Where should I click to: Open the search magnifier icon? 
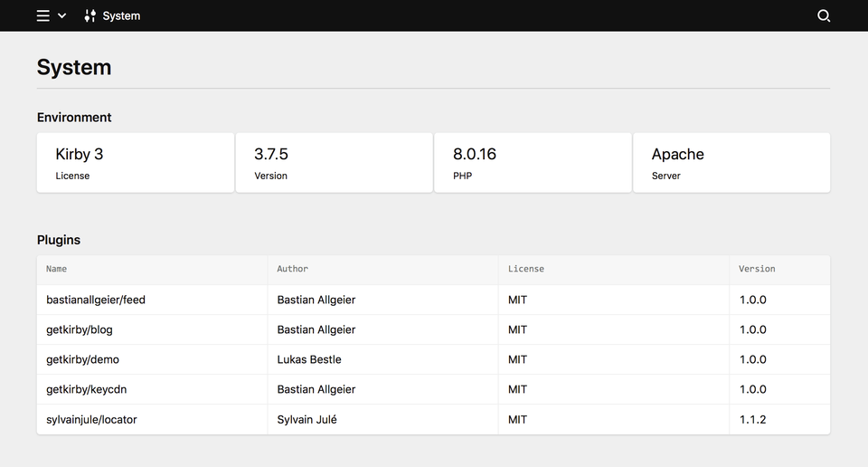pyautogui.click(x=824, y=16)
